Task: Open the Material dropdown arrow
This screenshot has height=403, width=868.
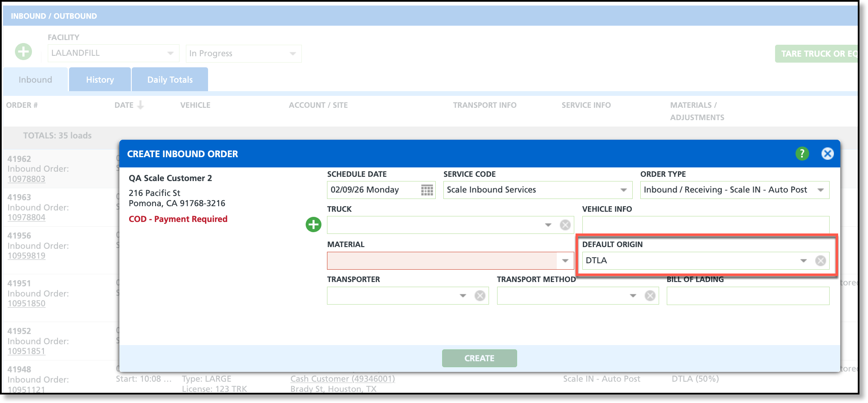Action: 565,261
